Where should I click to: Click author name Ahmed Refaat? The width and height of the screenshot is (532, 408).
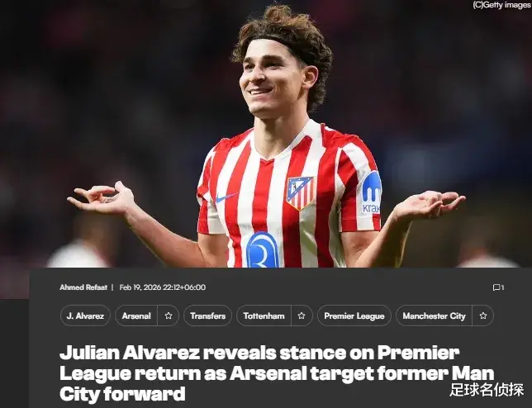click(x=83, y=287)
